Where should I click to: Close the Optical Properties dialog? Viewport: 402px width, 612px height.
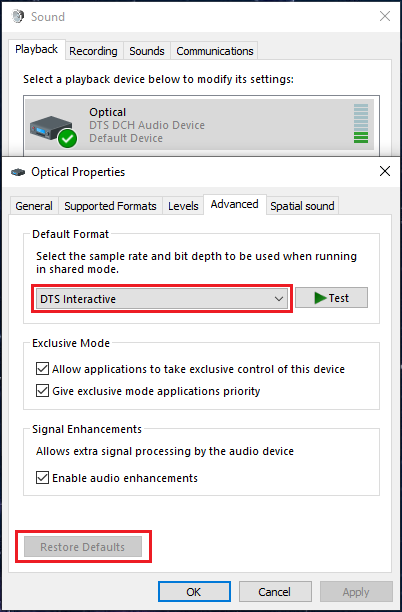click(385, 171)
